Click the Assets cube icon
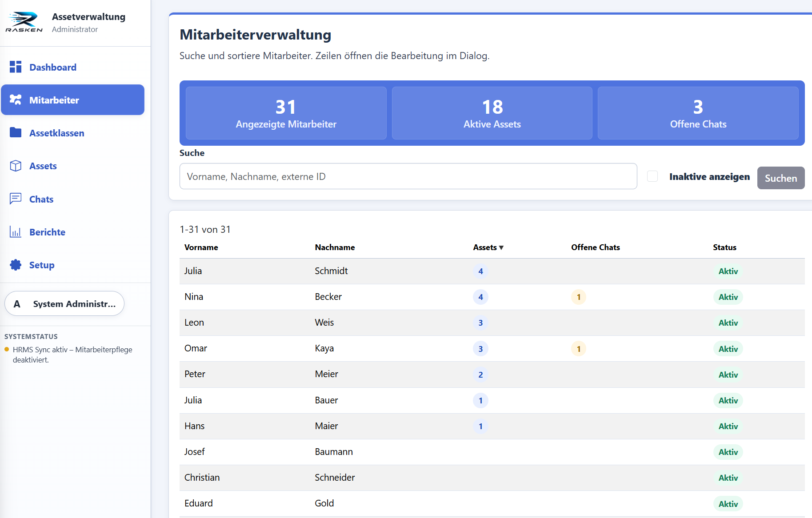Image resolution: width=812 pixels, height=518 pixels. coord(16,166)
